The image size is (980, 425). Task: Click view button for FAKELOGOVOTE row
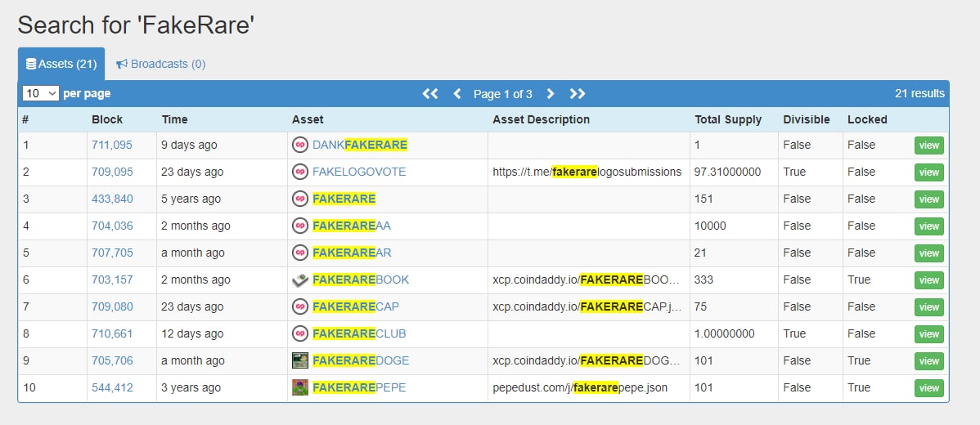pyautogui.click(x=928, y=172)
